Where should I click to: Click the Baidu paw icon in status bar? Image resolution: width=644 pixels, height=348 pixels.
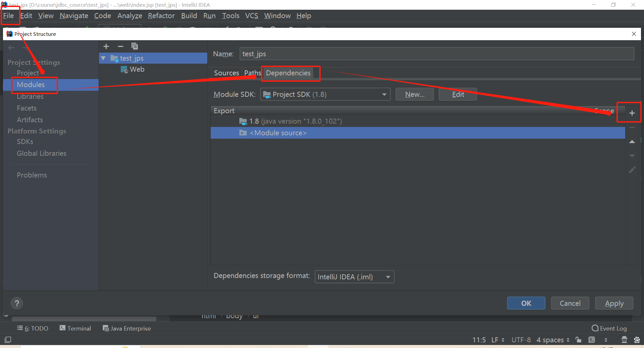click(x=637, y=340)
